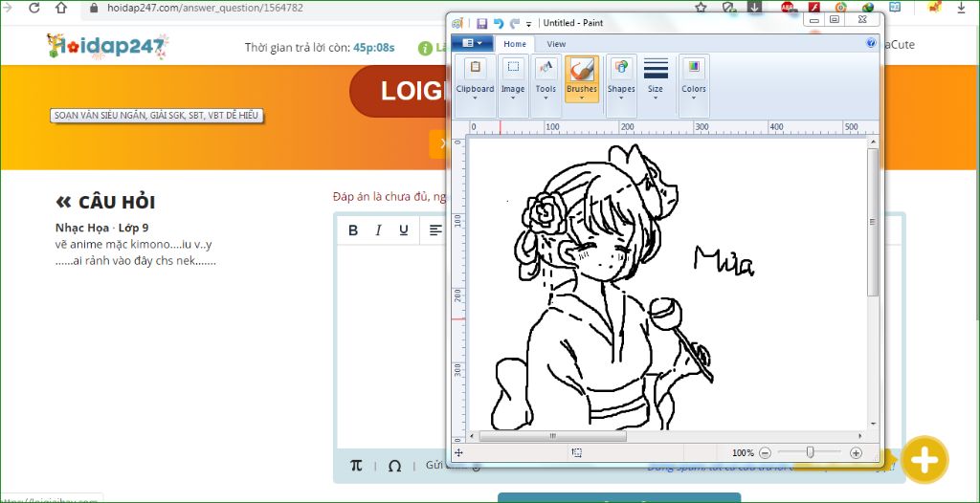Click the Undo arrow in Paint

498,24
